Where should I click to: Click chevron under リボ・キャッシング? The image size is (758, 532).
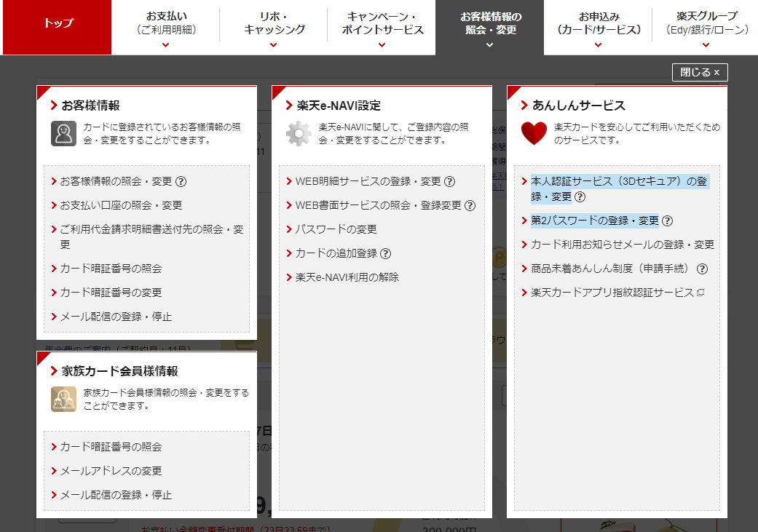pos(274,45)
